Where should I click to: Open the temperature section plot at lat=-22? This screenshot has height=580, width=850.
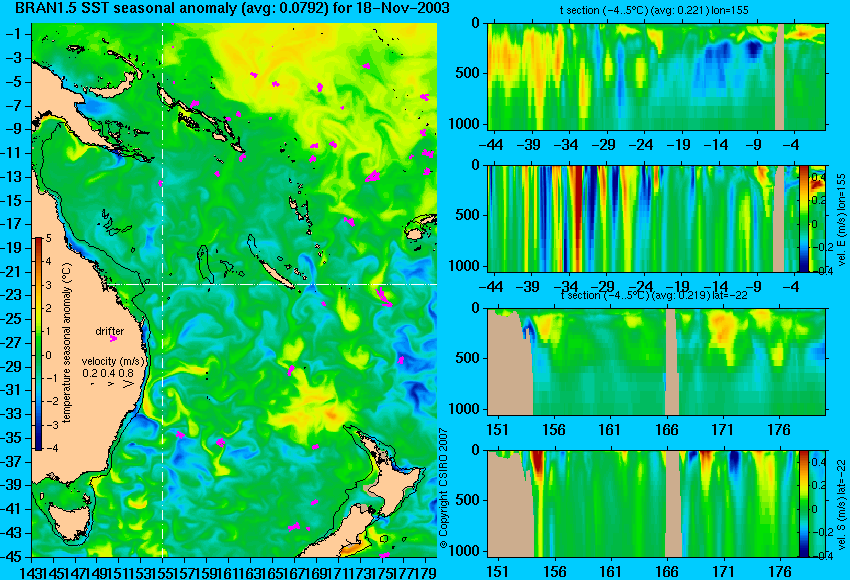(x=656, y=362)
